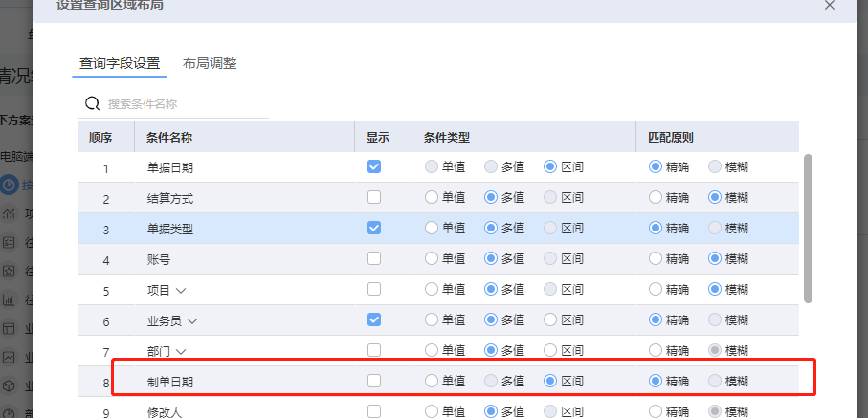Screen dimensions: 868x418
Task: Uncheck the 单据日期 display checkbox
Action: [x=374, y=166]
